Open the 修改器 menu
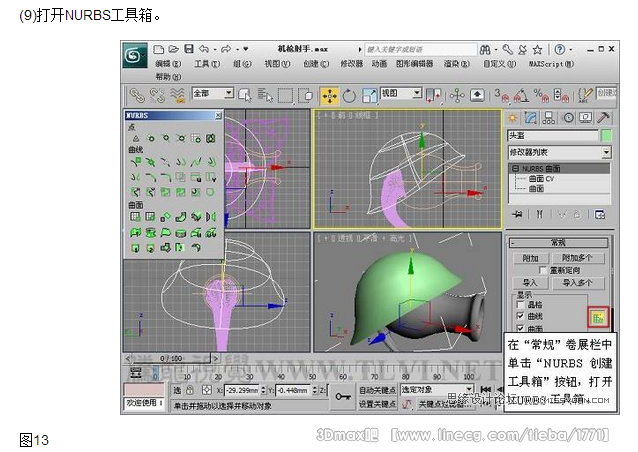The image size is (638, 452). pos(352,64)
